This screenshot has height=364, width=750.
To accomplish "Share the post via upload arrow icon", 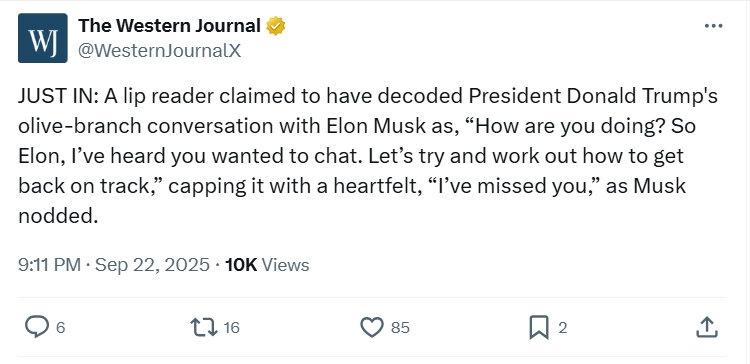I will (707, 328).
